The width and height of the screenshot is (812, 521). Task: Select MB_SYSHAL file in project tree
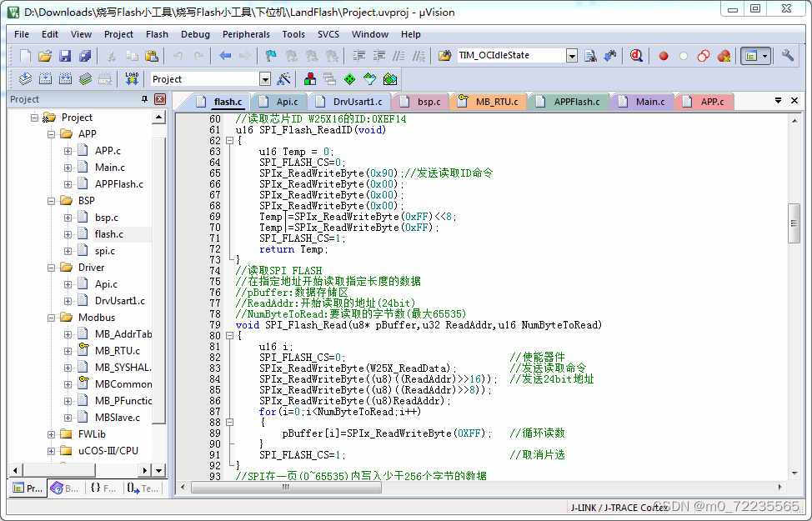click(x=123, y=368)
